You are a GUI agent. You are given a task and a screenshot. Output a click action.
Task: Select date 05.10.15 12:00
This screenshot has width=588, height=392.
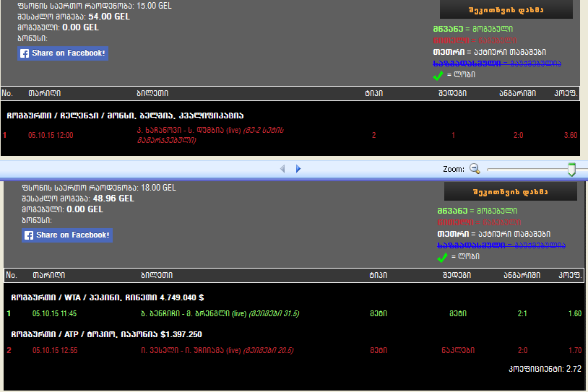click(51, 135)
